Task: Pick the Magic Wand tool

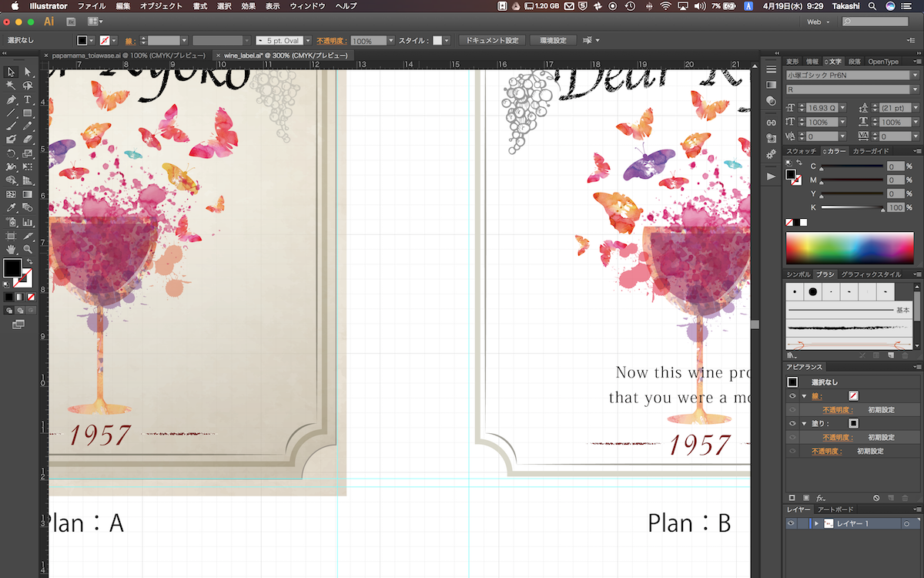Action: pos(11,86)
